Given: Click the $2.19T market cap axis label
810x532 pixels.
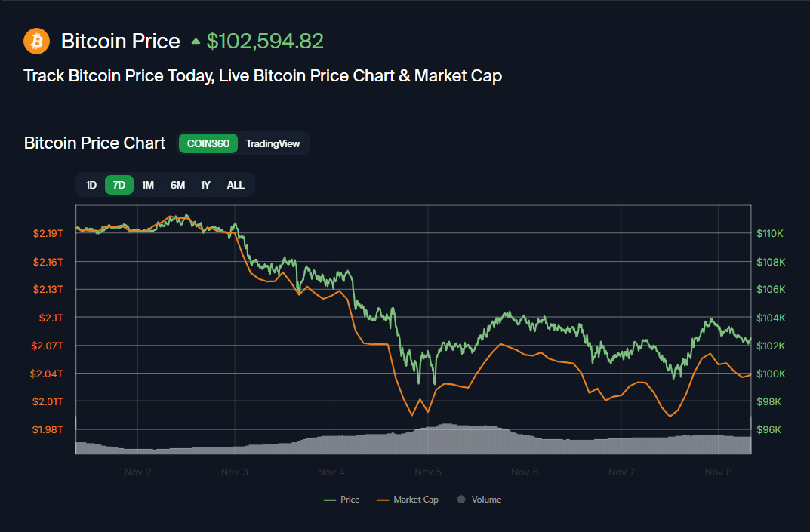Looking at the screenshot, I should pos(48,233).
